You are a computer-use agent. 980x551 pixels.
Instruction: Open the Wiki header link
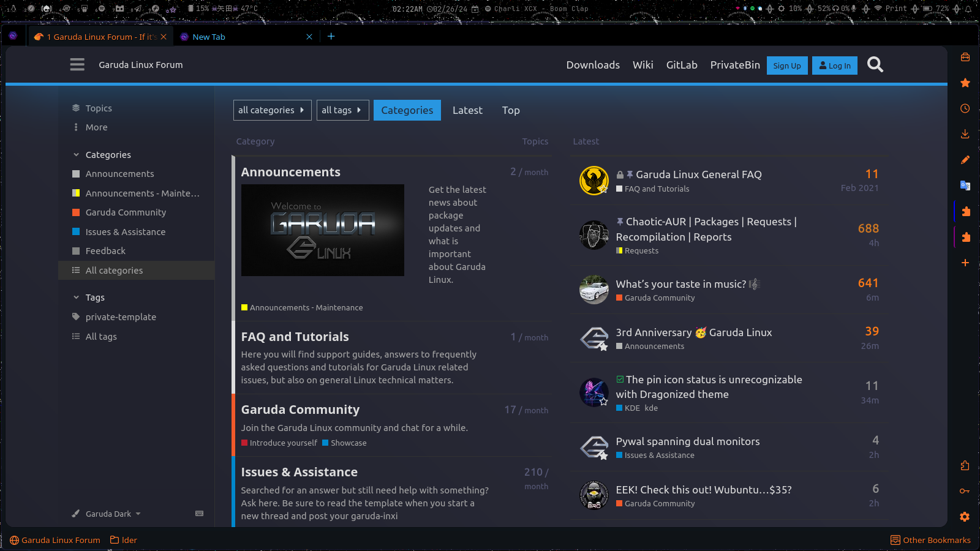point(643,65)
